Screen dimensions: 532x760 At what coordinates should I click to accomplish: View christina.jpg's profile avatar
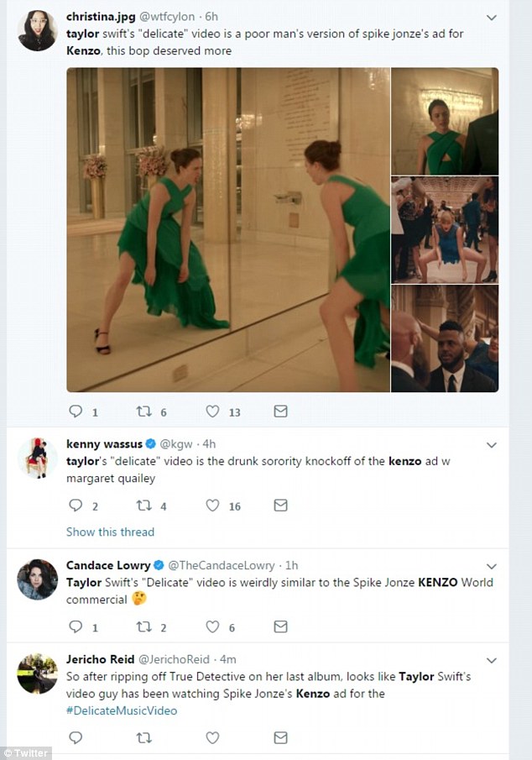(37, 30)
